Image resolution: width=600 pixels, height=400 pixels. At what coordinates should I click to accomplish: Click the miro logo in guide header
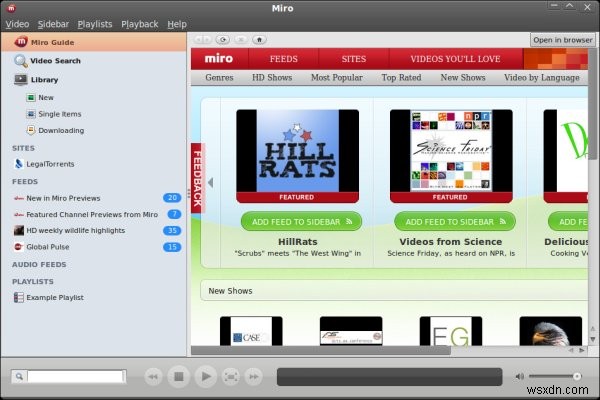pos(219,59)
